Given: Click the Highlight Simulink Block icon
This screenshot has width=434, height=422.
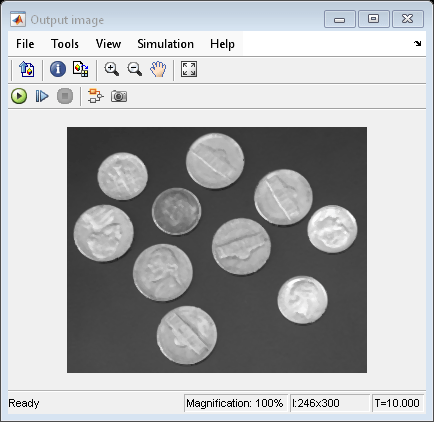Looking at the screenshot, I should coord(96,96).
